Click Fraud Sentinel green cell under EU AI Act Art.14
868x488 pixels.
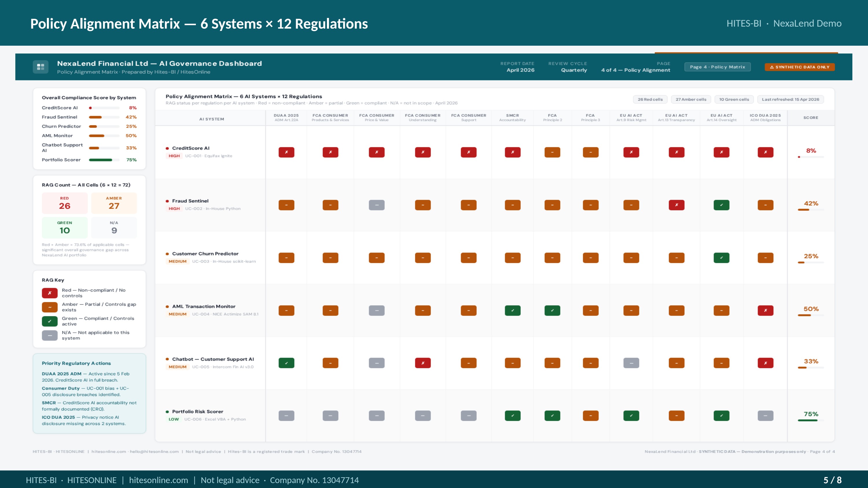pyautogui.click(x=721, y=205)
